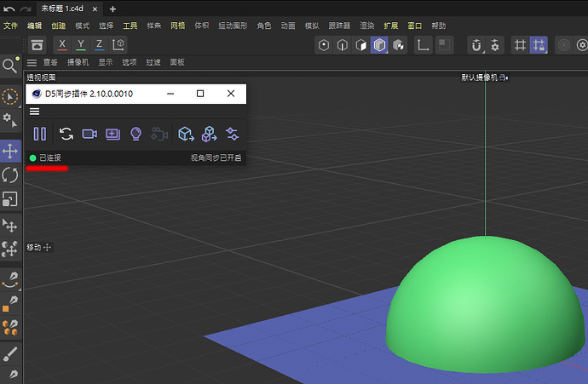Open the viewport hamburger menu
588x384 pixels.
click(32, 62)
